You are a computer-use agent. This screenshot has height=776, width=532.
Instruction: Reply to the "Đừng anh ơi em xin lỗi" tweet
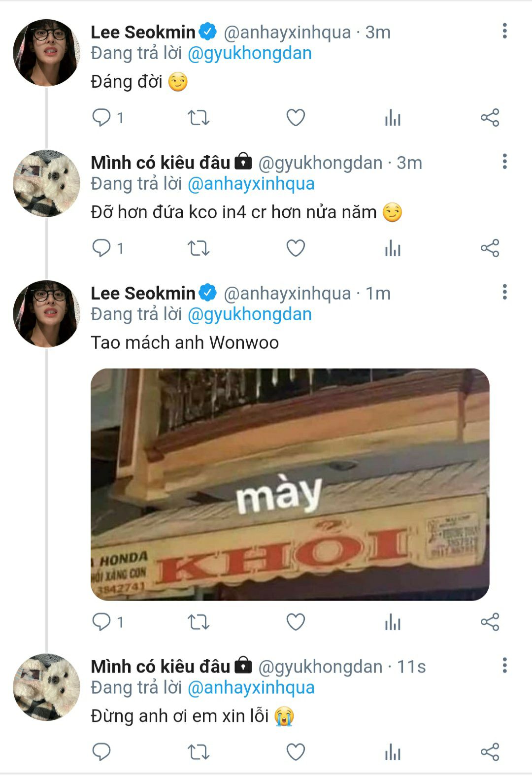click(101, 752)
